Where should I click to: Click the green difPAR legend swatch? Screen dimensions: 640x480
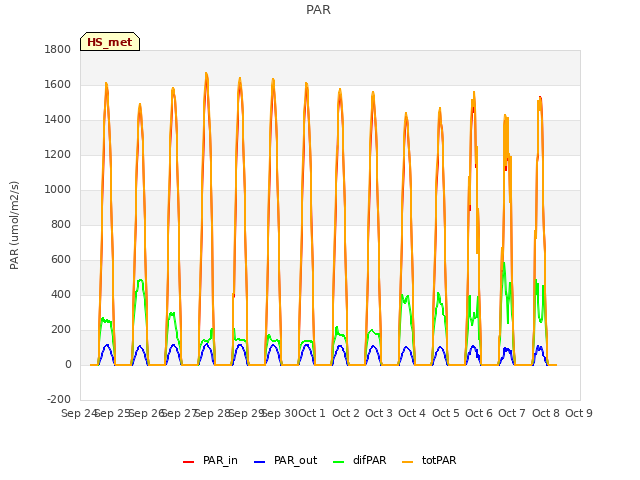click(339, 462)
